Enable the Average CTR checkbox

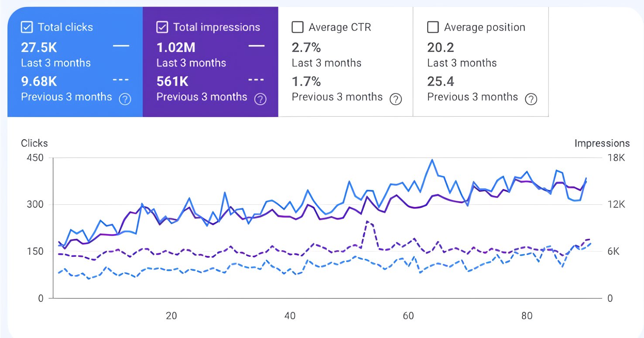(x=297, y=28)
